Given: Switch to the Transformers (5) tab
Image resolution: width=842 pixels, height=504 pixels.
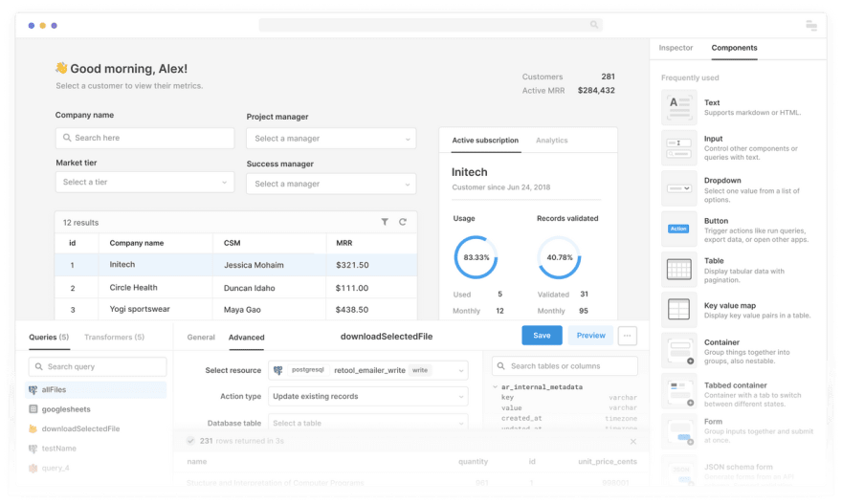Looking at the screenshot, I should pyautogui.click(x=115, y=337).
